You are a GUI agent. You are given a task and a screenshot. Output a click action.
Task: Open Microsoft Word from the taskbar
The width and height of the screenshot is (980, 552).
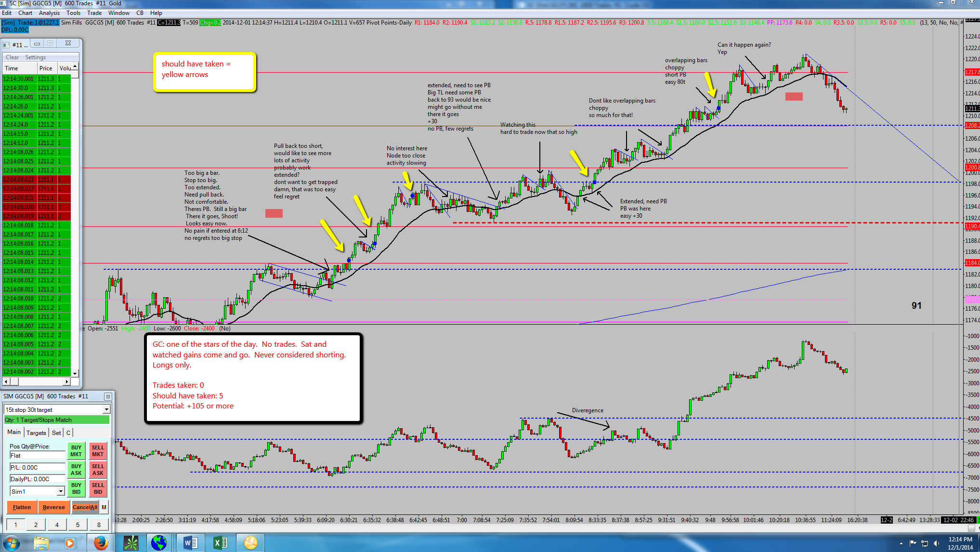click(190, 543)
